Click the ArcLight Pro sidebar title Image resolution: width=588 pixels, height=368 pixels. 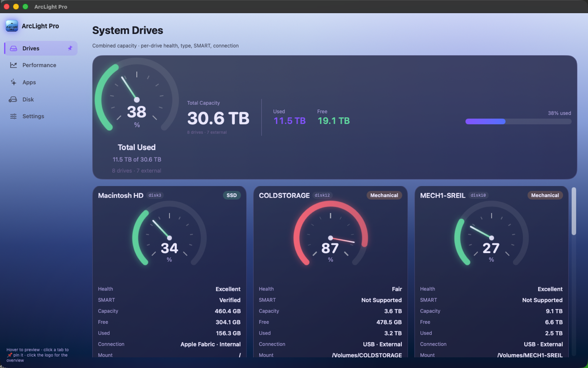(40, 26)
